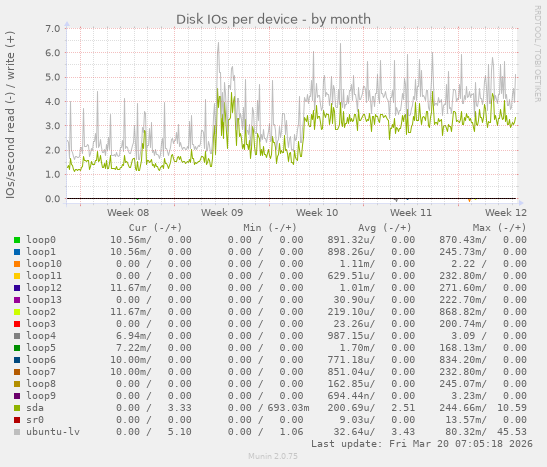The height and width of the screenshot is (467, 547).
Task: Click loop0 max read value 870.43m
Action: [462, 240]
